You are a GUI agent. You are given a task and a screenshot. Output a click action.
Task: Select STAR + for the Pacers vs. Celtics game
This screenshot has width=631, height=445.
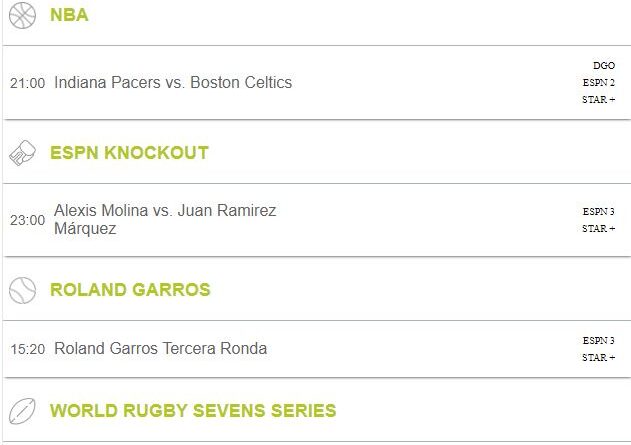[598, 99]
